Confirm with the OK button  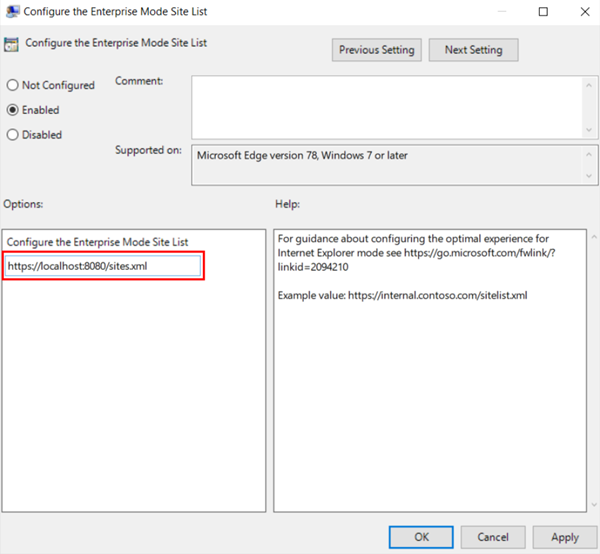(421, 537)
